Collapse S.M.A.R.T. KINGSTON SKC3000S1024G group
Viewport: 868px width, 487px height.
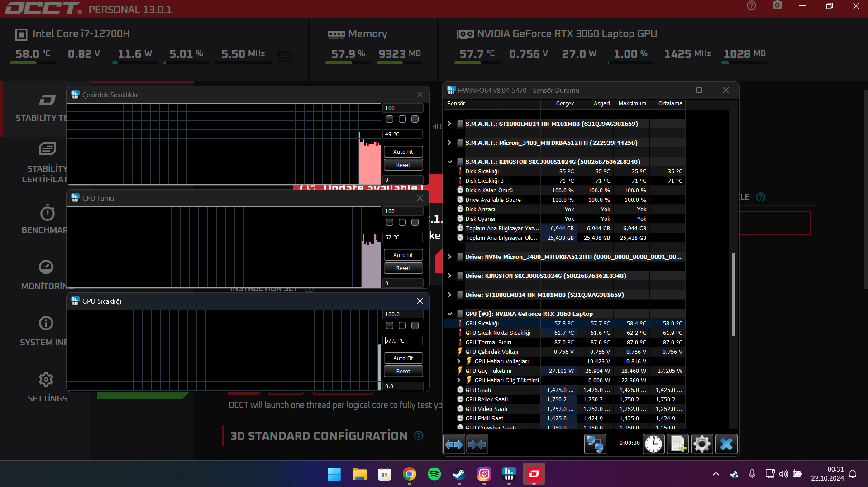(x=449, y=162)
